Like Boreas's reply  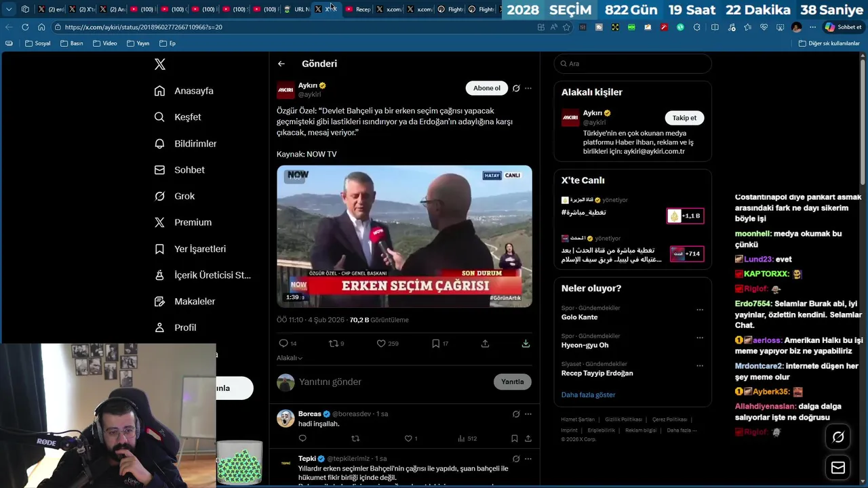click(x=408, y=439)
